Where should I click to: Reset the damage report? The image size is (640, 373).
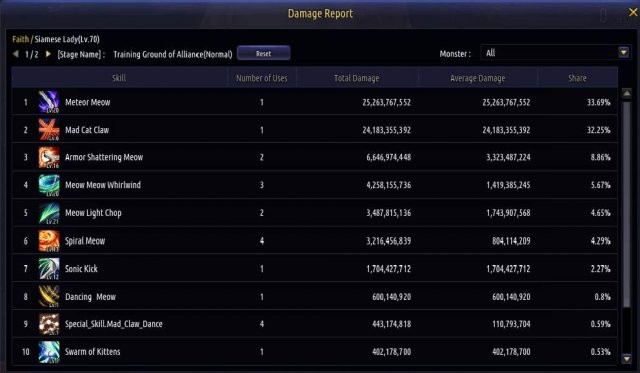coord(264,53)
